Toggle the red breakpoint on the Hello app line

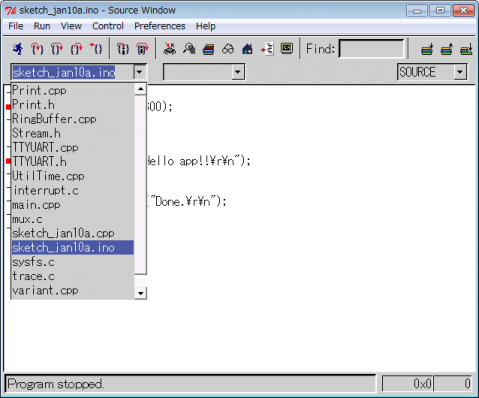8,161
